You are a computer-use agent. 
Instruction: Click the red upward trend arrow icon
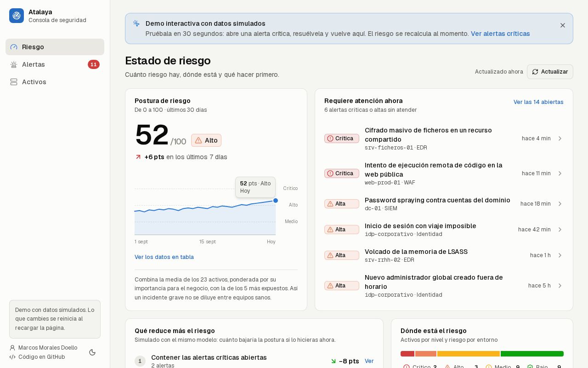[138, 157]
